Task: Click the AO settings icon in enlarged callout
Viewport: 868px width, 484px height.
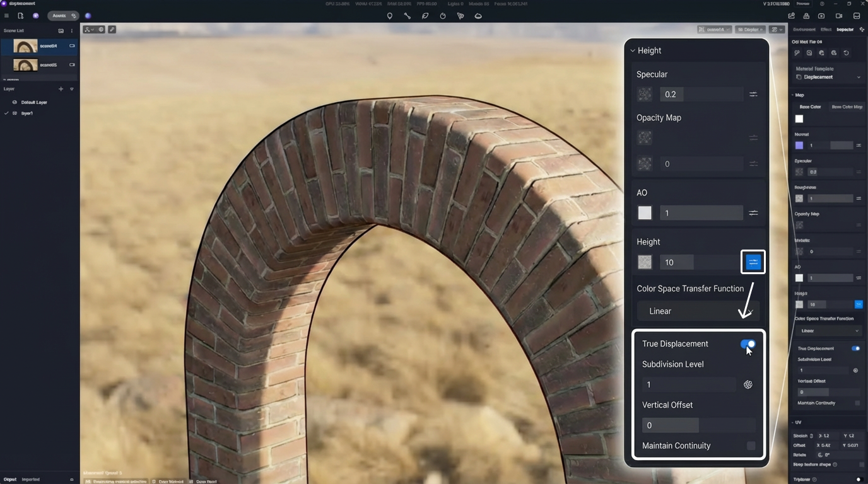Action: 753,213
